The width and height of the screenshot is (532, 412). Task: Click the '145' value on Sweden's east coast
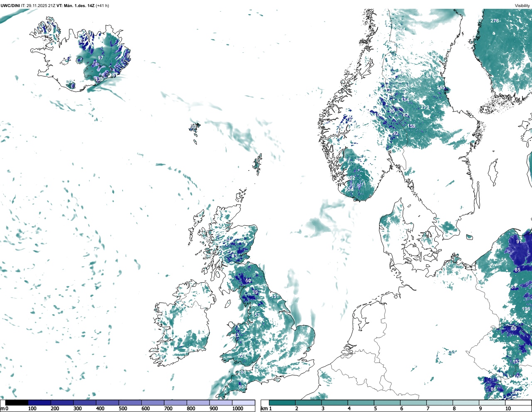coord(441,87)
